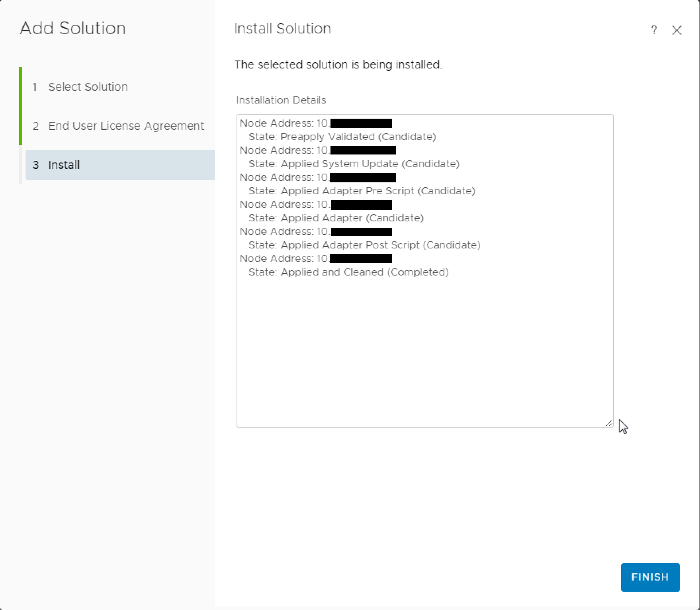Viewport: 700px width, 610px height.
Task: Click the Add Solution wizard title
Action: point(73,28)
